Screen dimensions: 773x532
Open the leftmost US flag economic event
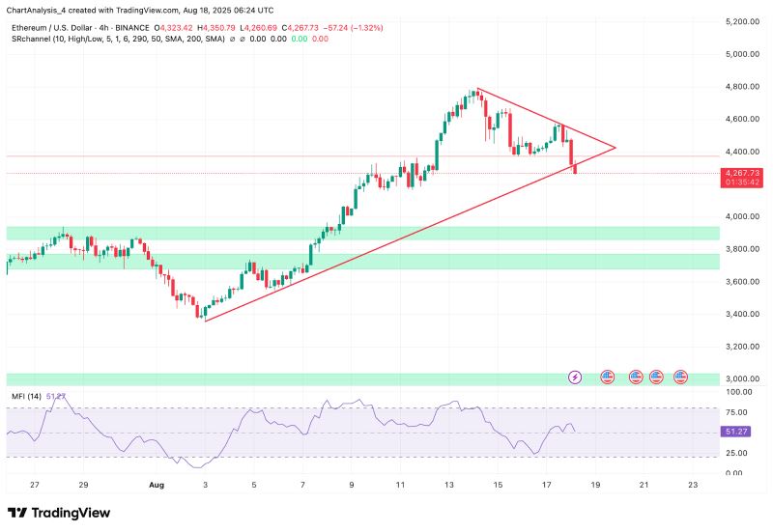click(608, 377)
